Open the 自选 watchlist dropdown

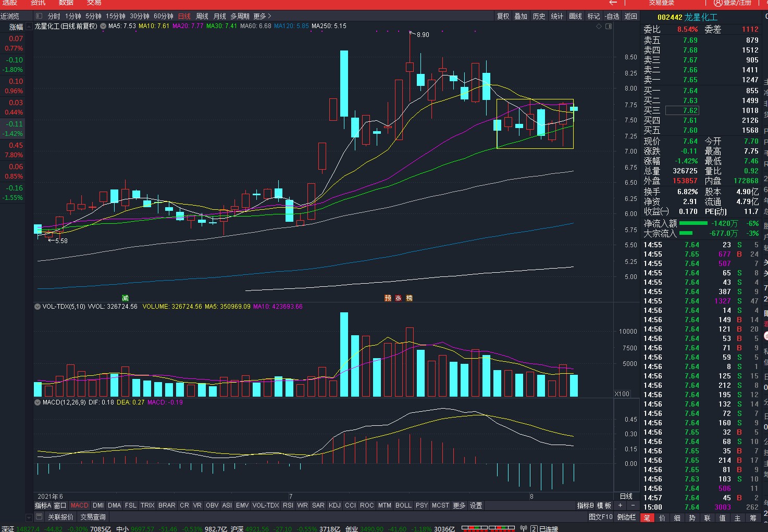[613, 16]
